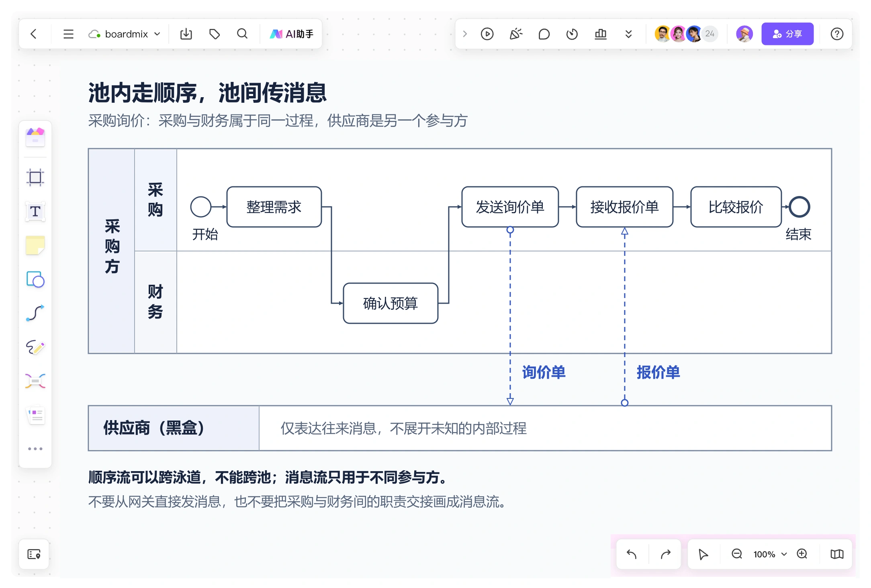
Task: Select the 整理需求 task box
Action: click(274, 207)
